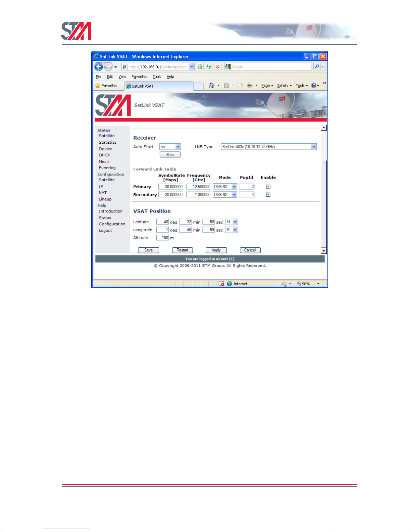Click the Logout link

pos(105,231)
